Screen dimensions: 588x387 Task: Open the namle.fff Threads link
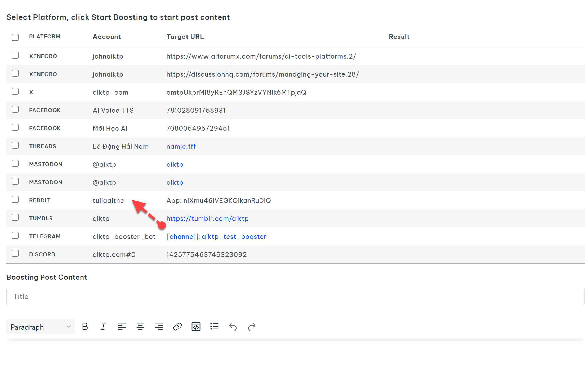point(181,146)
